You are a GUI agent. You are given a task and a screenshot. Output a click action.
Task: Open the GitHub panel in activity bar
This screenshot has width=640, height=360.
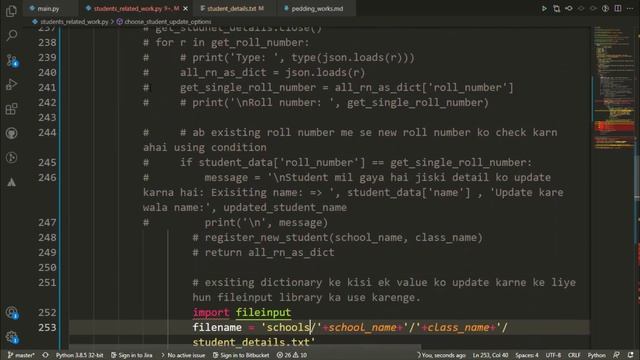(11, 133)
